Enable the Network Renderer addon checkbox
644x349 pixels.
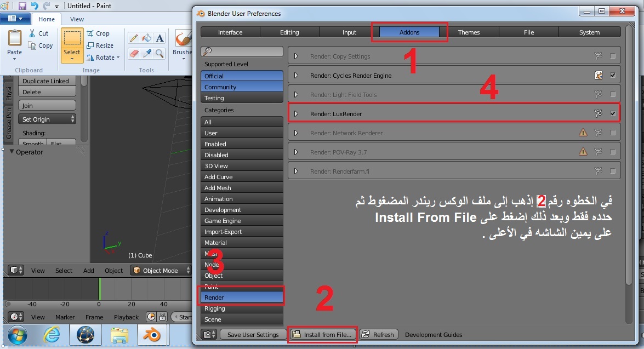(613, 133)
